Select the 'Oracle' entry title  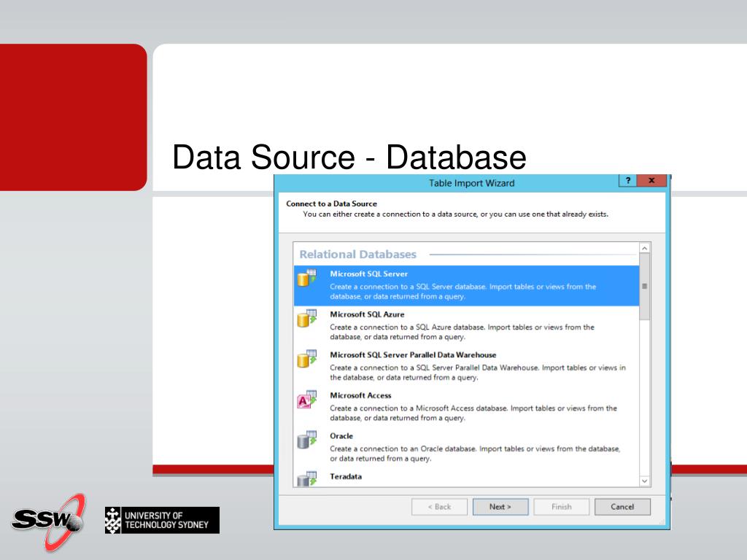pos(341,436)
